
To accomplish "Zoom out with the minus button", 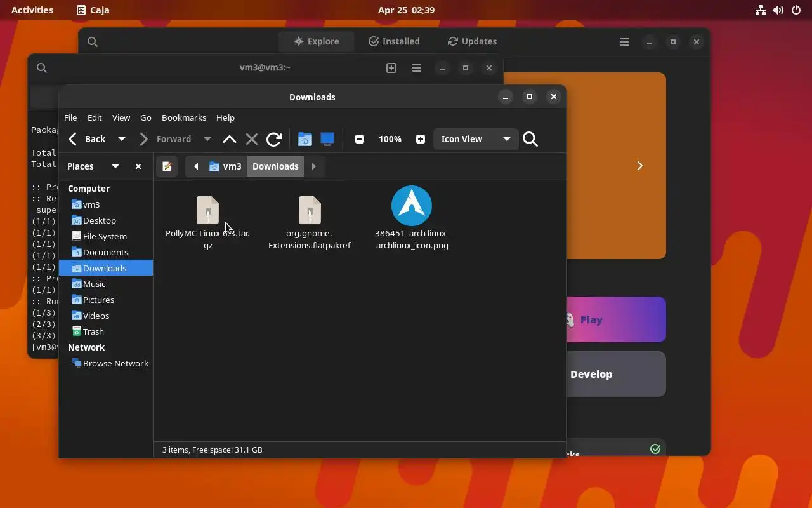I will pyautogui.click(x=360, y=139).
